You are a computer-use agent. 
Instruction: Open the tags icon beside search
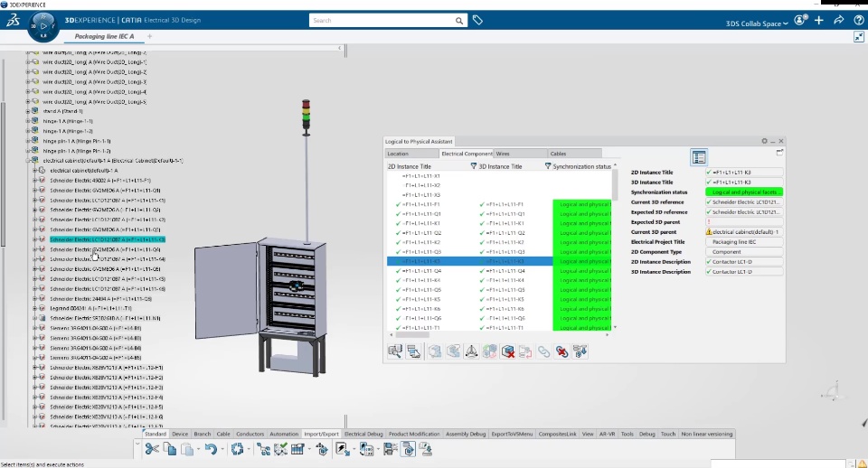pos(477,21)
